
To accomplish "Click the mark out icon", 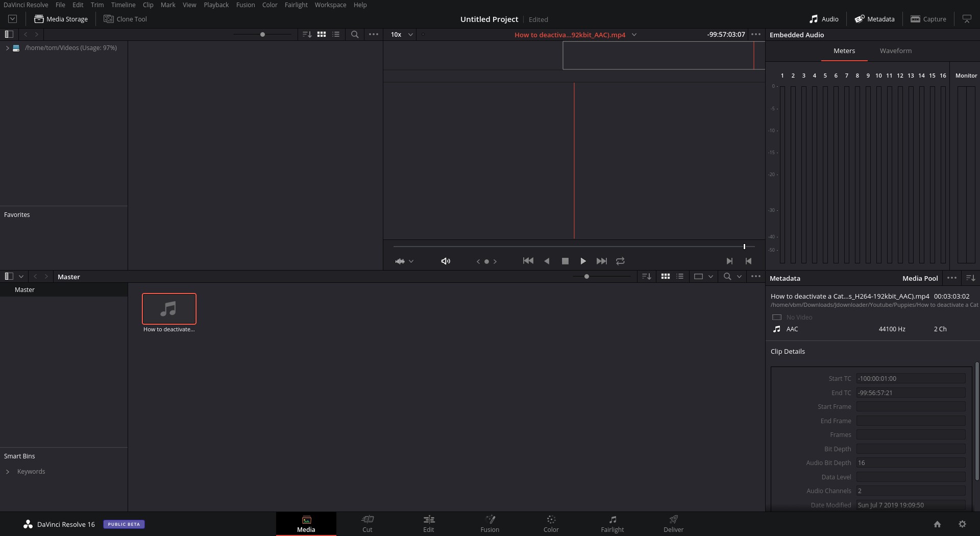I will 748,261.
